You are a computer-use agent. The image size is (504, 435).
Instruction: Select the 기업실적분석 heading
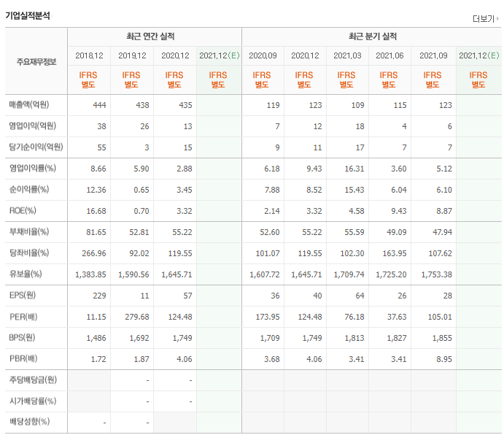(x=28, y=16)
